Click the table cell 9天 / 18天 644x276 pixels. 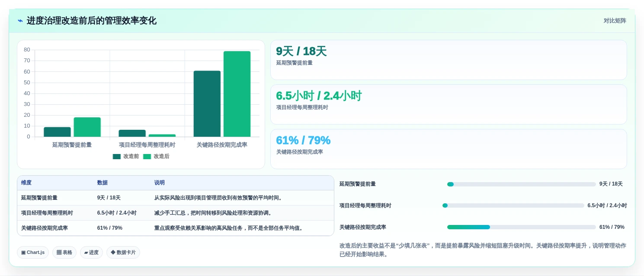pos(109,198)
